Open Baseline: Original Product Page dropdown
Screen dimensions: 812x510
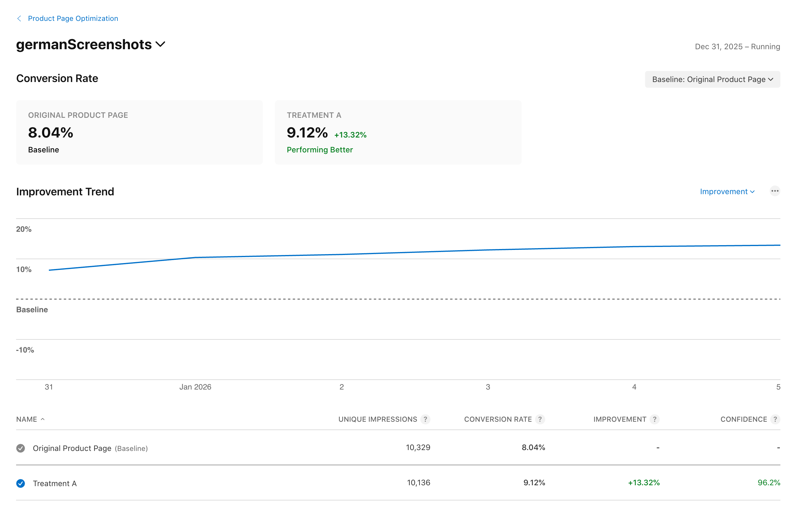(712, 79)
